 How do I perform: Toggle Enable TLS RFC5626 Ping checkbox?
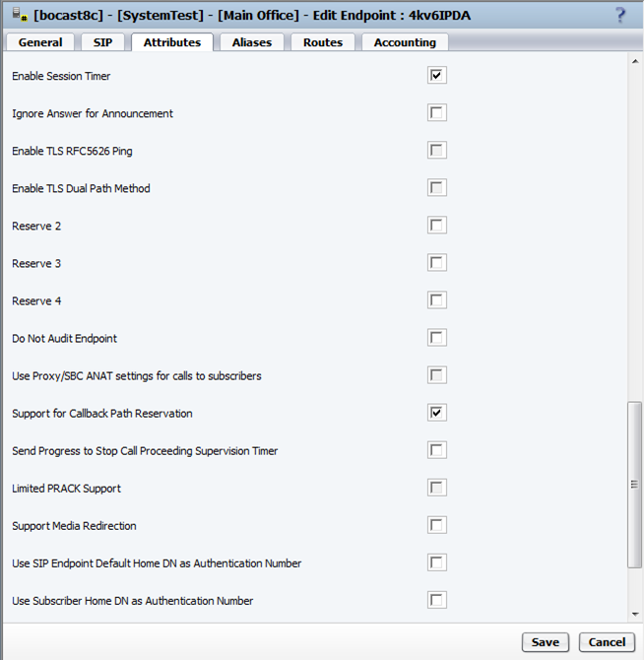pyautogui.click(x=436, y=151)
